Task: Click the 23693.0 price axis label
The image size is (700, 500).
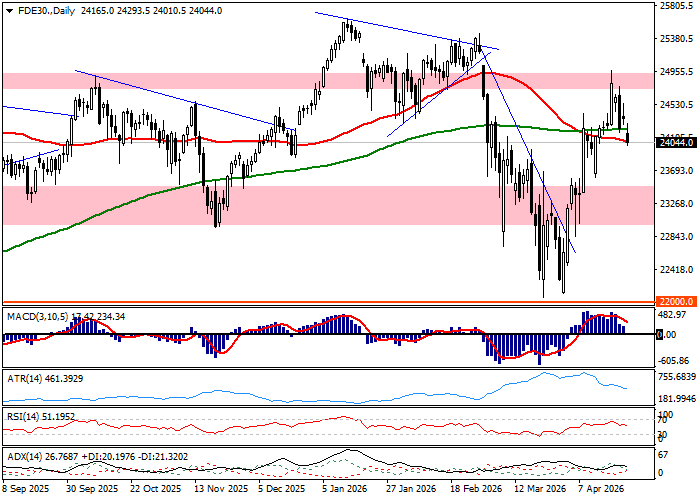Action: tap(678, 171)
